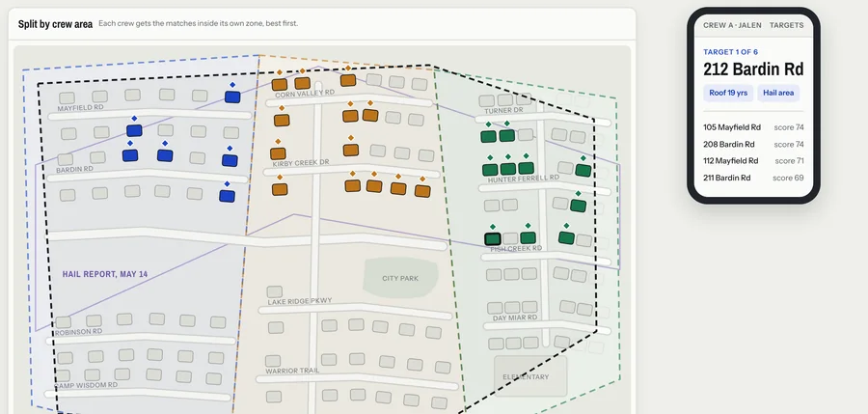Click the Day Miar Rd street label

[515, 317]
